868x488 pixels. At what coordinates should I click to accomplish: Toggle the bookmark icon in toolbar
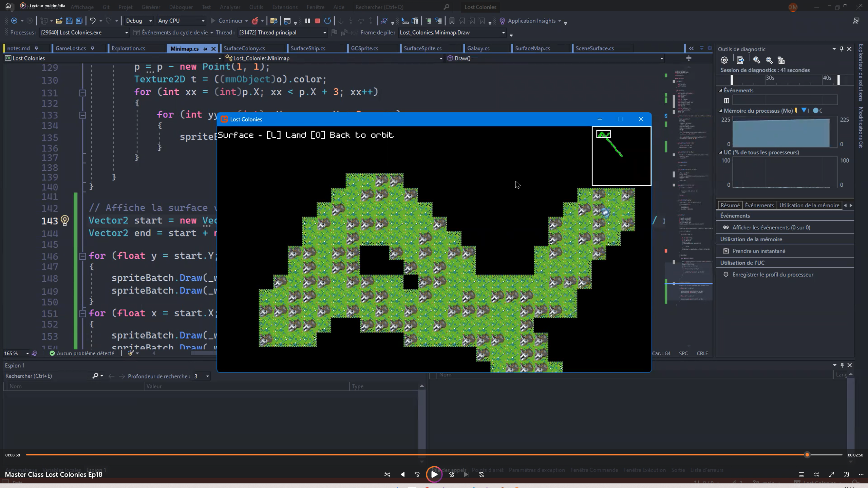pyautogui.click(x=452, y=21)
